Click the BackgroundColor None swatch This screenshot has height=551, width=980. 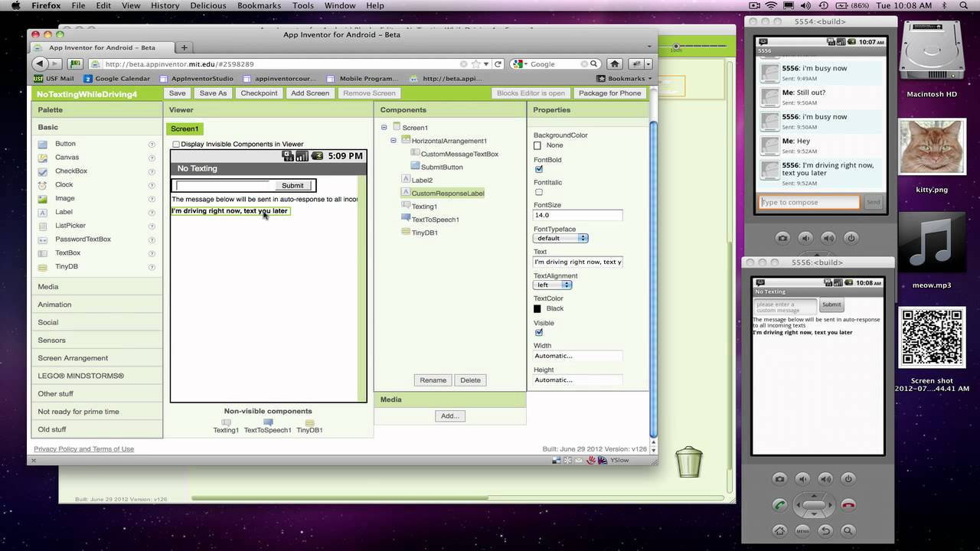coord(537,145)
